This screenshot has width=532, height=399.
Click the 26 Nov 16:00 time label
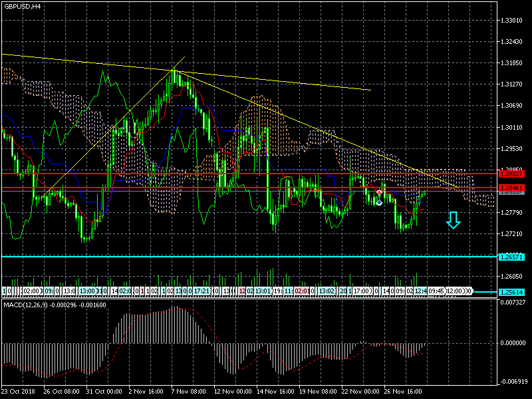(x=403, y=391)
